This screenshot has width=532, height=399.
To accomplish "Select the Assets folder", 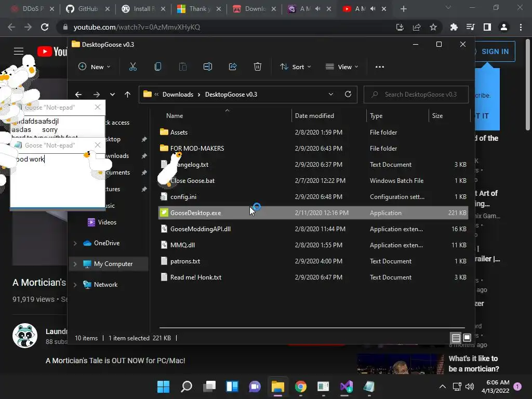I will (x=313, y=132).
